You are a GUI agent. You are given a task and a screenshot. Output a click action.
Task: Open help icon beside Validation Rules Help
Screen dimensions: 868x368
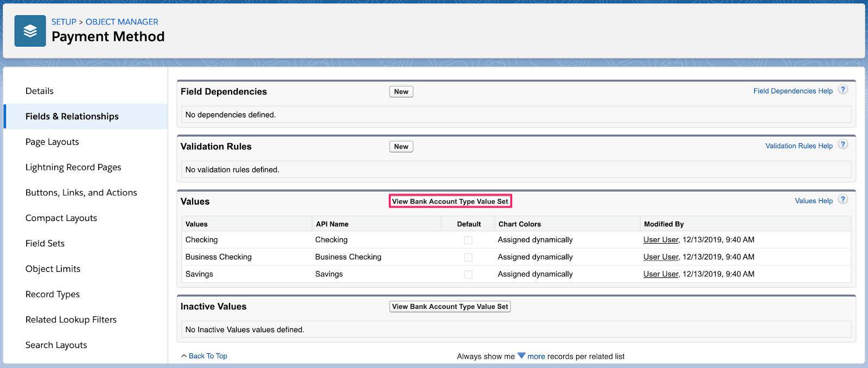(843, 144)
